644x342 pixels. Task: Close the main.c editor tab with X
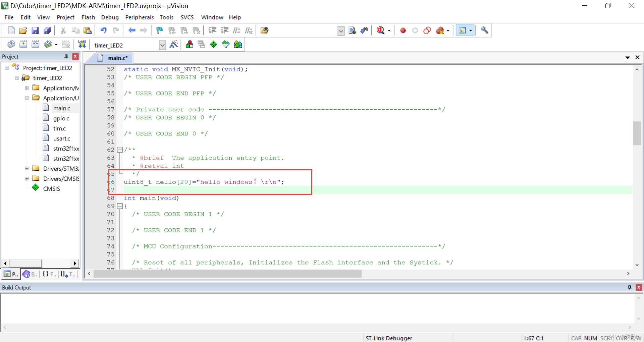click(x=638, y=57)
